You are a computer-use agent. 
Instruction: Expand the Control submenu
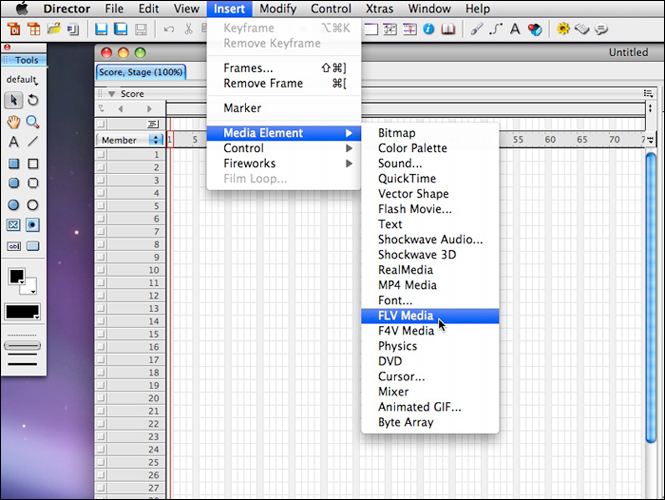[x=283, y=148]
